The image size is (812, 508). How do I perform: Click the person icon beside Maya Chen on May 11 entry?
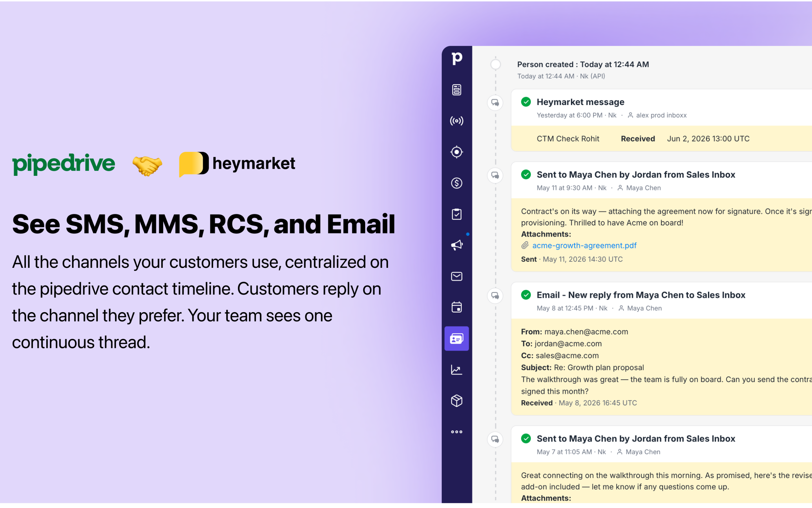tap(620, 188)
